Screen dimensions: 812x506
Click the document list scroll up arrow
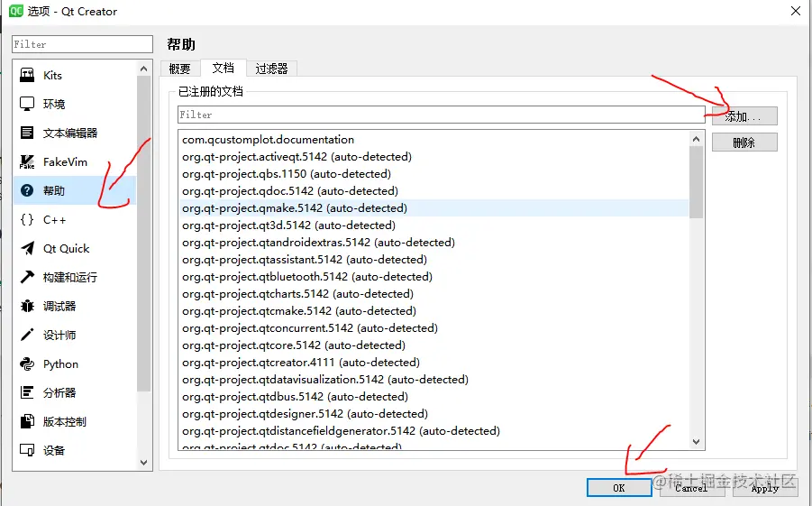coord(696,139)
